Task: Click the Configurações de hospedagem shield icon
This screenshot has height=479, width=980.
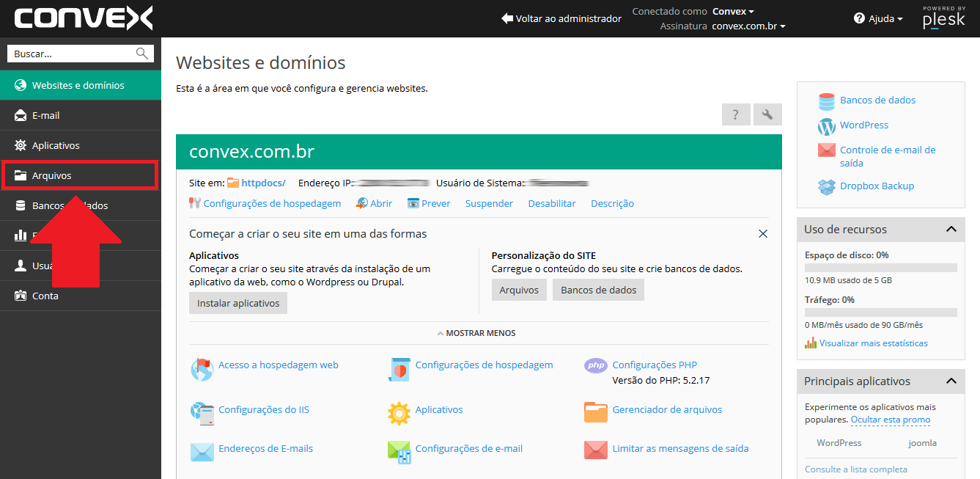Action: (x=399, y=369)
